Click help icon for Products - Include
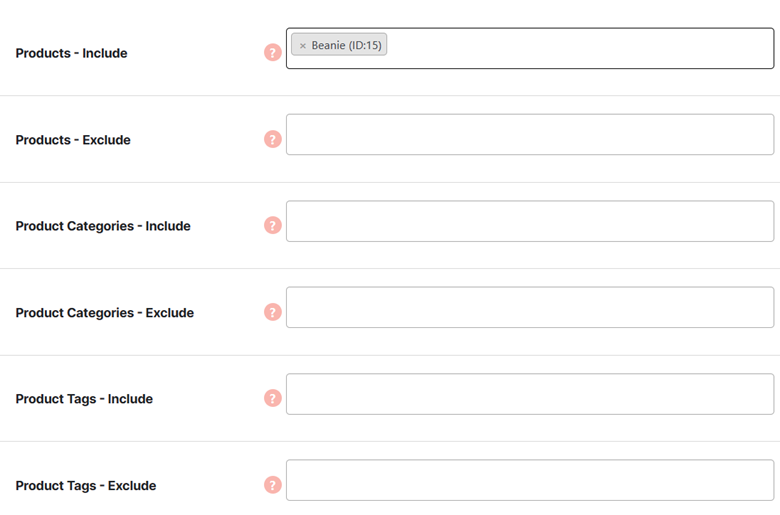 click(273, 52)
